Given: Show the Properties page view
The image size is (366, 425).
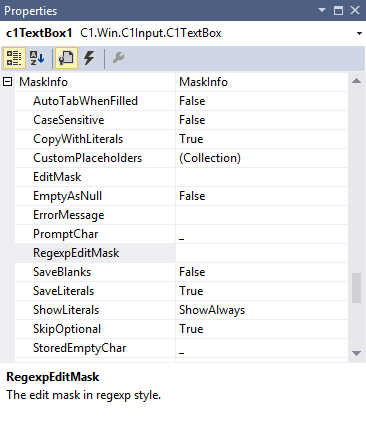Looking at the screenshot, I should 66,58.
